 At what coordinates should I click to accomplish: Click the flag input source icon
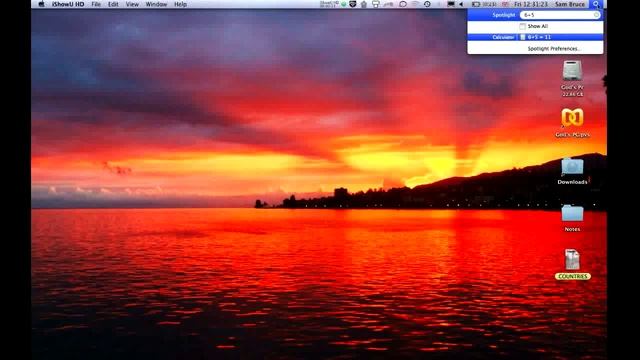click(505, 4)
